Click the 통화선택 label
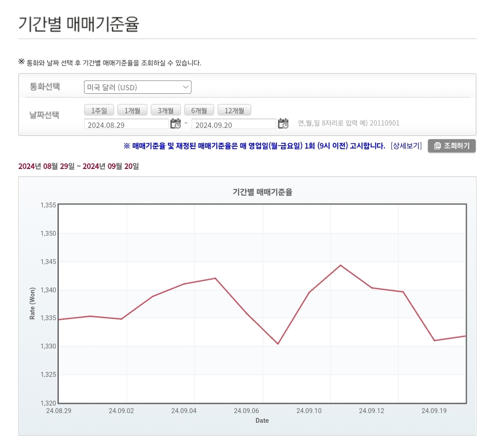The height and width of the screenshot is (448, 489). click(x=45, y=86)
